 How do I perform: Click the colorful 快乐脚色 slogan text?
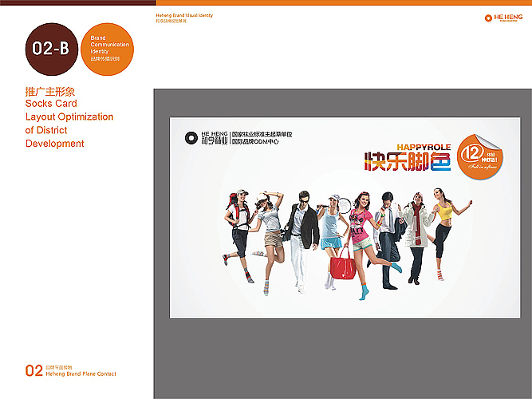(x=408, y=161)
